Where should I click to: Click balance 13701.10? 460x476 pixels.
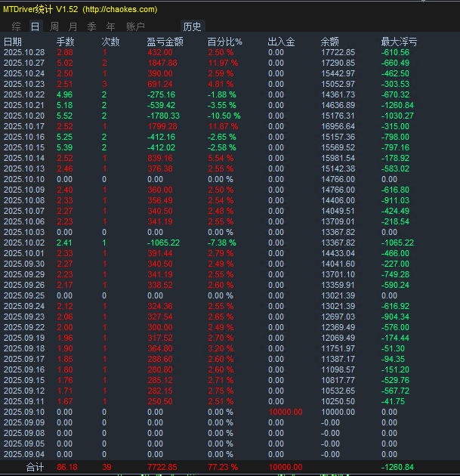point(338,274)
